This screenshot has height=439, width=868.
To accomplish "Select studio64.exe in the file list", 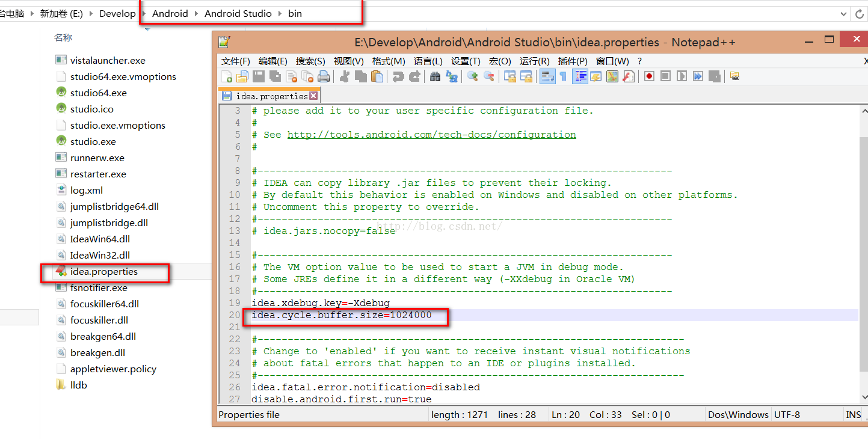I will coord(99,93).
